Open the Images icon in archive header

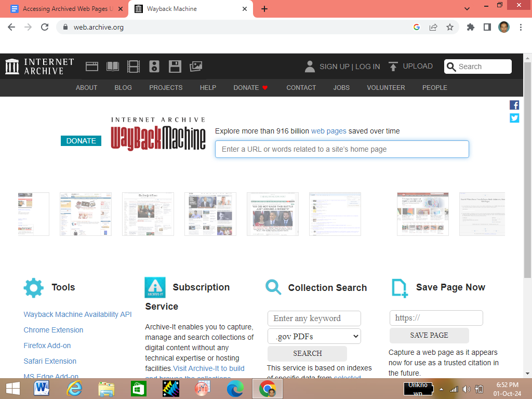[x=196, y=66]
